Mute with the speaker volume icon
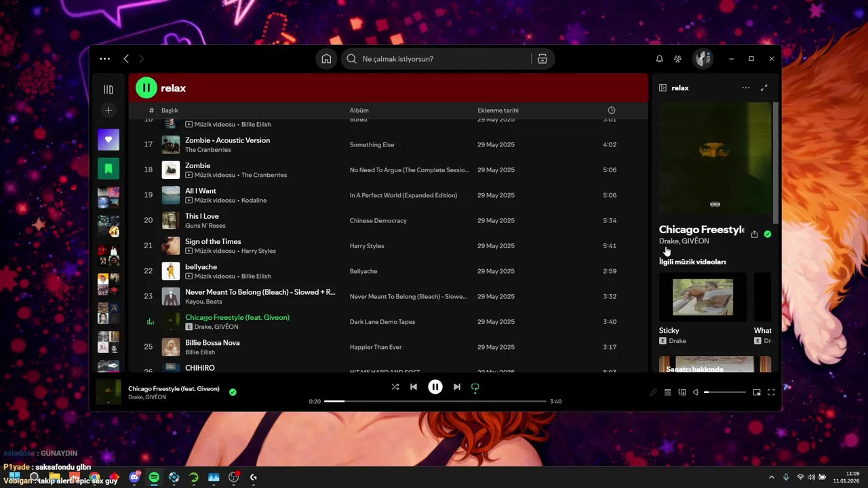 696,392
